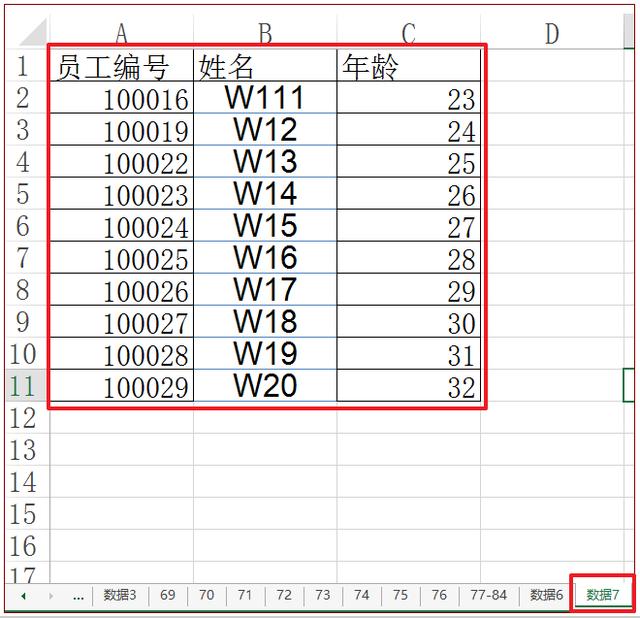Screen dimensions: 640x618
Task: Select age cell with value 26
Action: 409,194
